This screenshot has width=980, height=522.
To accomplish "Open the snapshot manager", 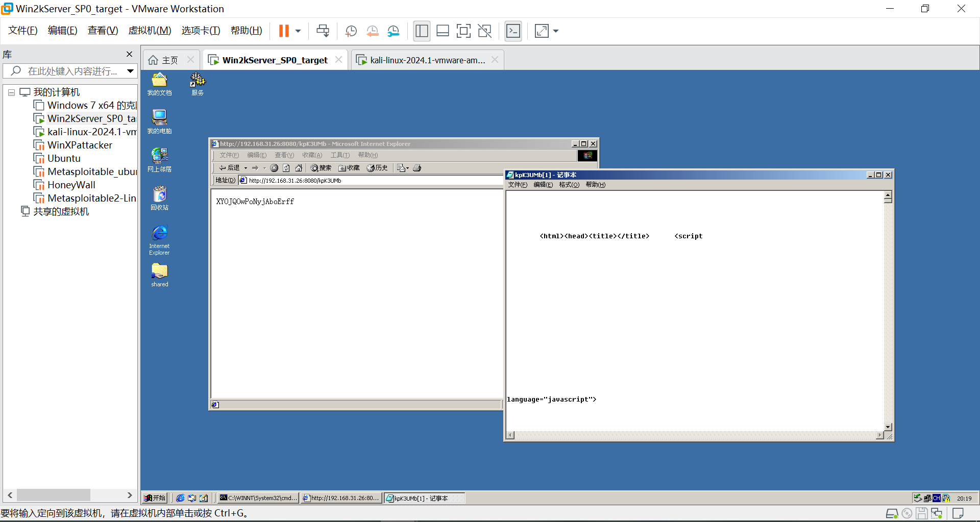I will coord(393,31).
